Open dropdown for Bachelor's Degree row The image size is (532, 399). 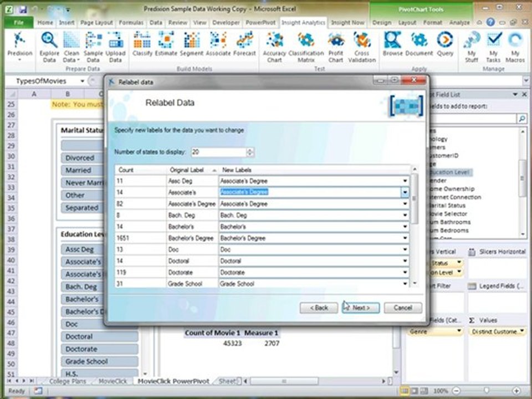pos(405,238)
